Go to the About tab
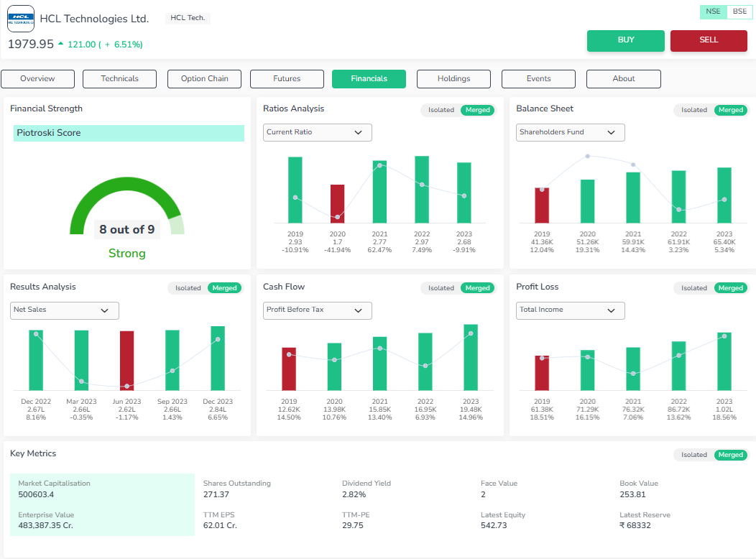The height and width of the screenshot is (559, 756). (623, 79)
